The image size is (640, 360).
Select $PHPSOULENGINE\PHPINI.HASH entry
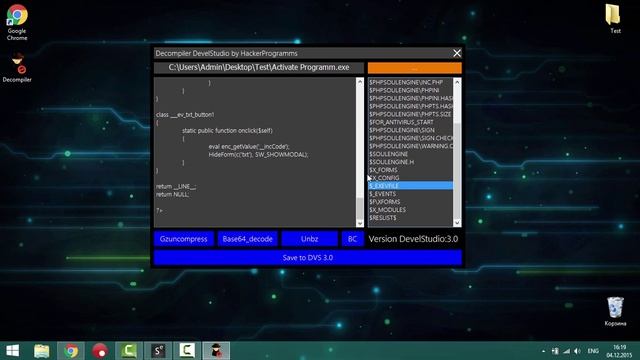tap(410, 98)
